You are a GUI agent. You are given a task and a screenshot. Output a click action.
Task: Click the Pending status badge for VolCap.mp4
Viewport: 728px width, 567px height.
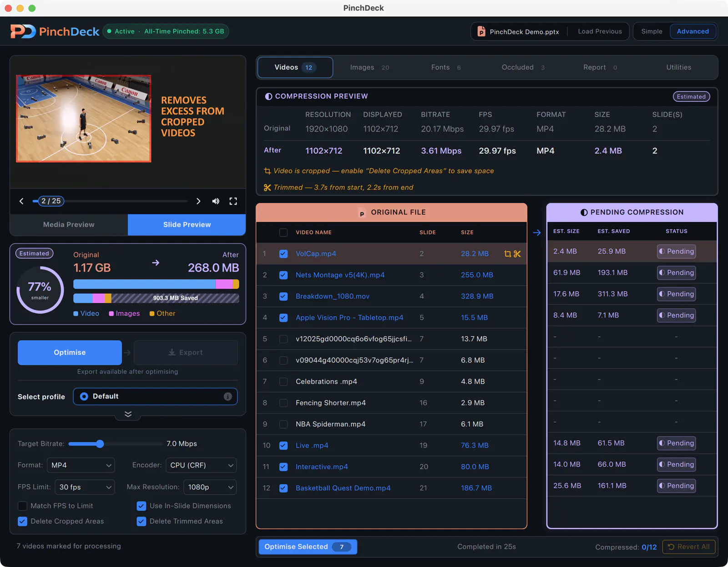(677, 251)
